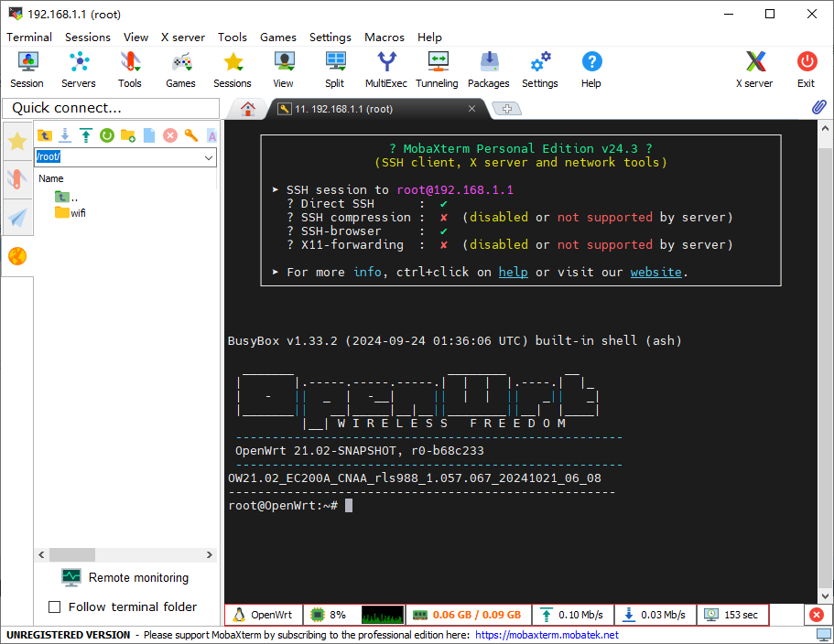This screenshot has width=834, height=644.
Task: Open the Tools toolbar icon
Action: 130,70
